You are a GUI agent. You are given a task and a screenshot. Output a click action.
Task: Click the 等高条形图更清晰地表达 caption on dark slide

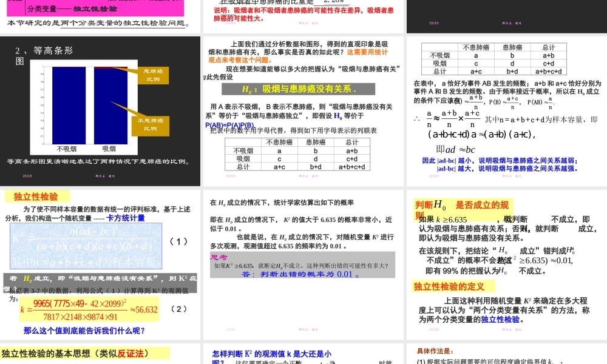[x=98, y=161]
